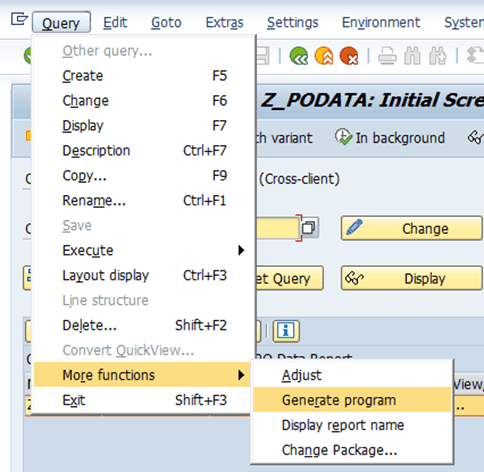Click the Find binoculars icon
Viewport: 484px width, 472px height.
(x=412, y=56)
